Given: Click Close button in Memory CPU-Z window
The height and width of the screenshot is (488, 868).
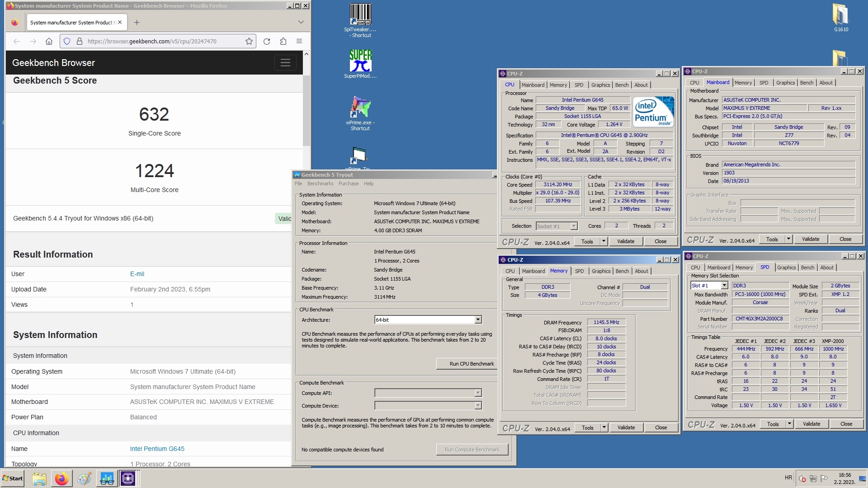Looking at the screenshot, I should (661, 427).
